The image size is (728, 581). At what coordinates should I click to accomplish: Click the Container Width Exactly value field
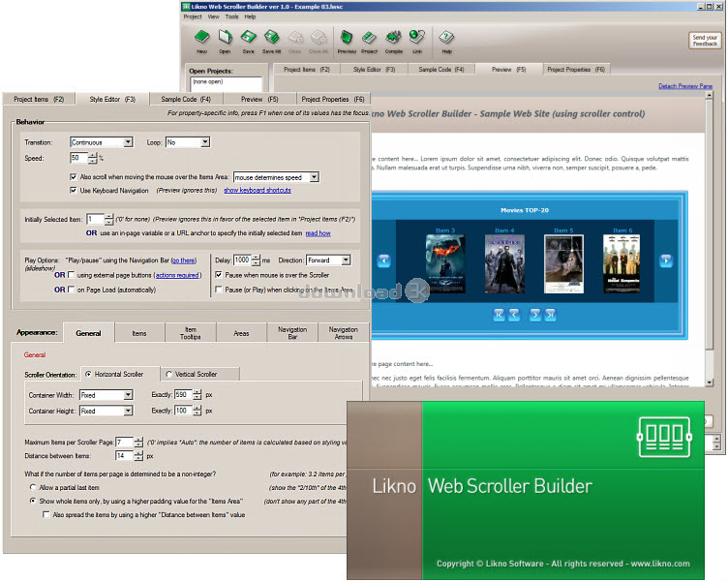(x=183, y=395)
